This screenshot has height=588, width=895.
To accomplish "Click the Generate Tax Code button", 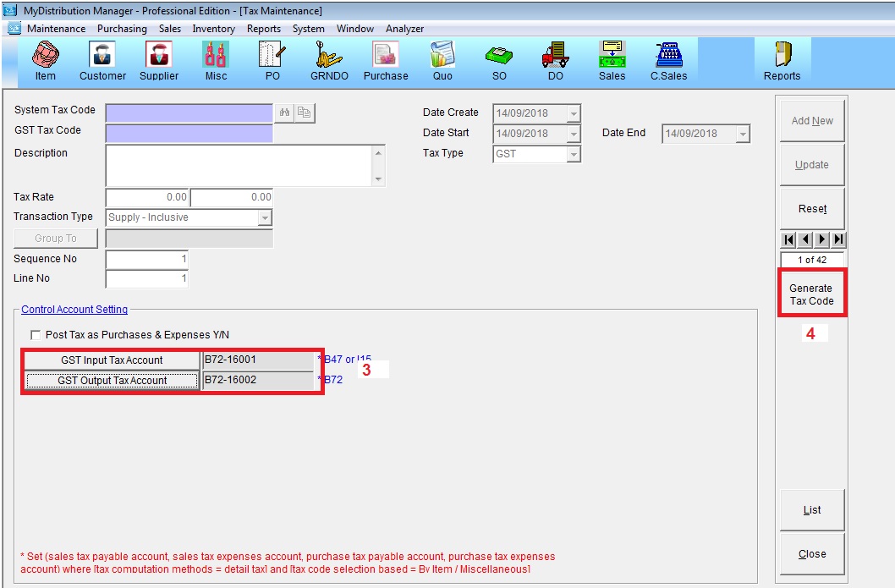I will click(811, 294).
